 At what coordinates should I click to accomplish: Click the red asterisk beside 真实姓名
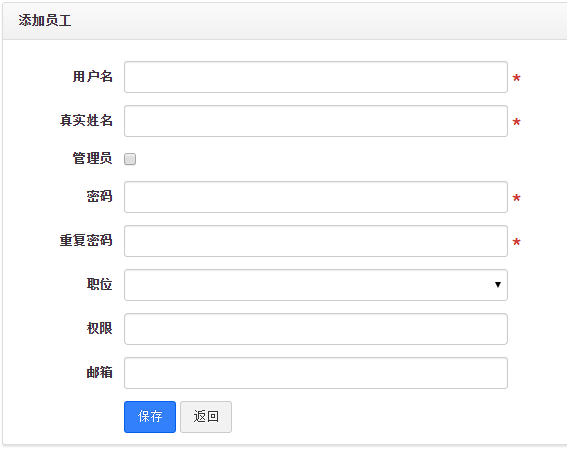click(516, 122)
